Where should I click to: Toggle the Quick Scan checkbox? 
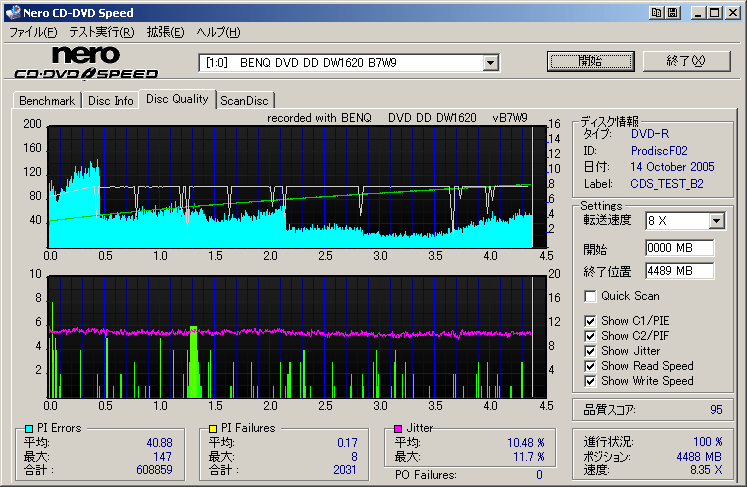coord(590,296)
